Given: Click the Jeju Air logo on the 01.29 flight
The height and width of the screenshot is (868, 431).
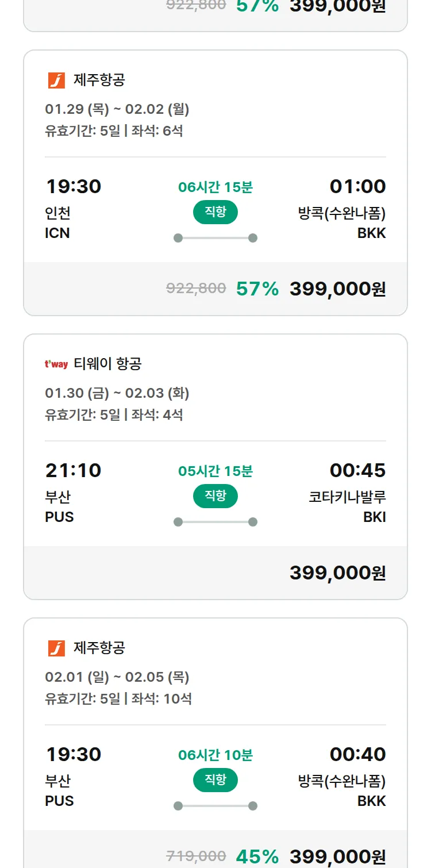Looking at the screenshot, I should point(56,80).
